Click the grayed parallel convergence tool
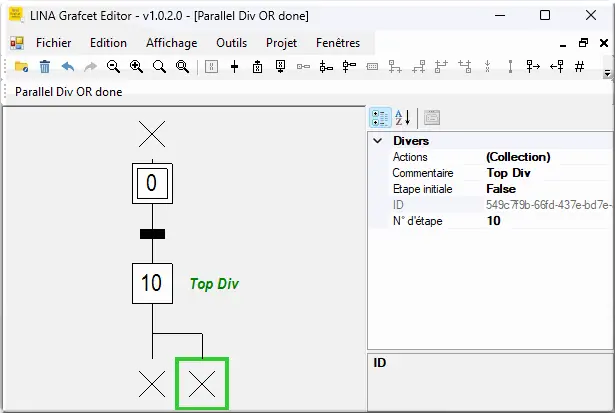615x413 pixels. [x=465, y=67]
